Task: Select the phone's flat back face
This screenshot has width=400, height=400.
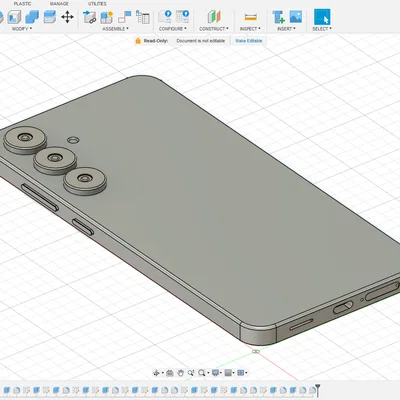Action: coord(207,200)
